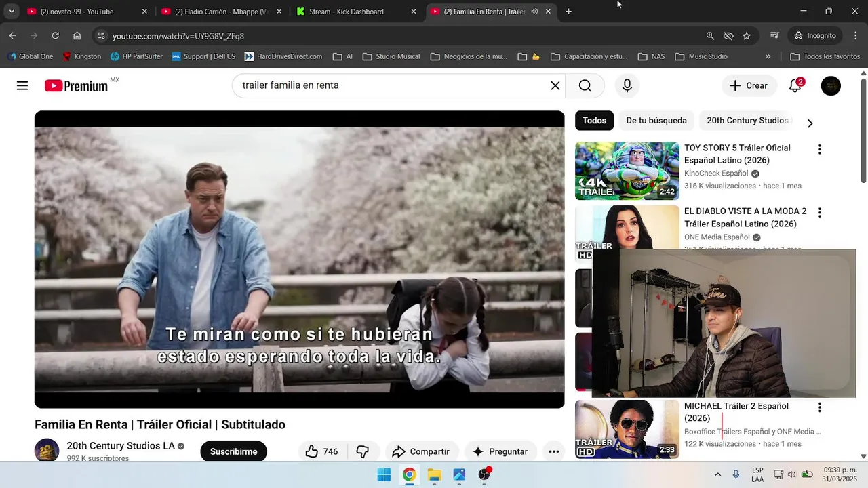Go back with the browser back arrow
Image resolution: width=868 pixels, height=488 pixels.
[12, 35]
